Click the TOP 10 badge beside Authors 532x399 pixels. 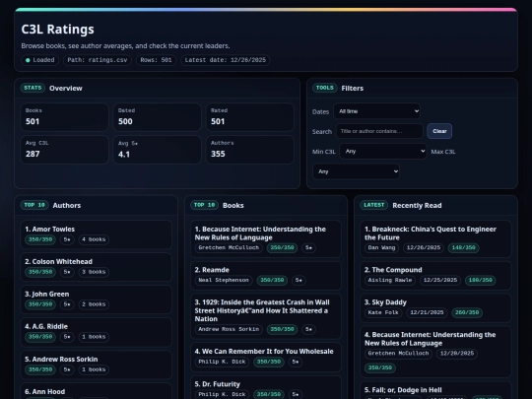(x=34, y=205)
